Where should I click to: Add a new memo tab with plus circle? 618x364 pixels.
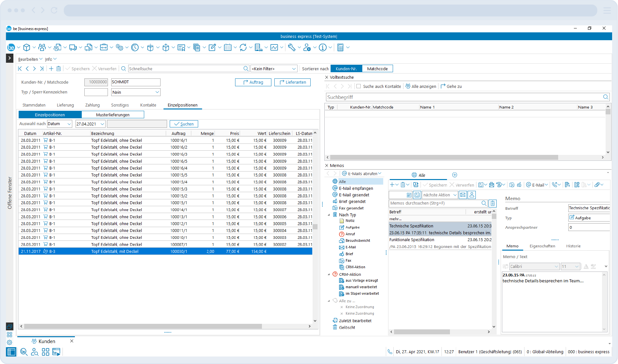[455, 175]
